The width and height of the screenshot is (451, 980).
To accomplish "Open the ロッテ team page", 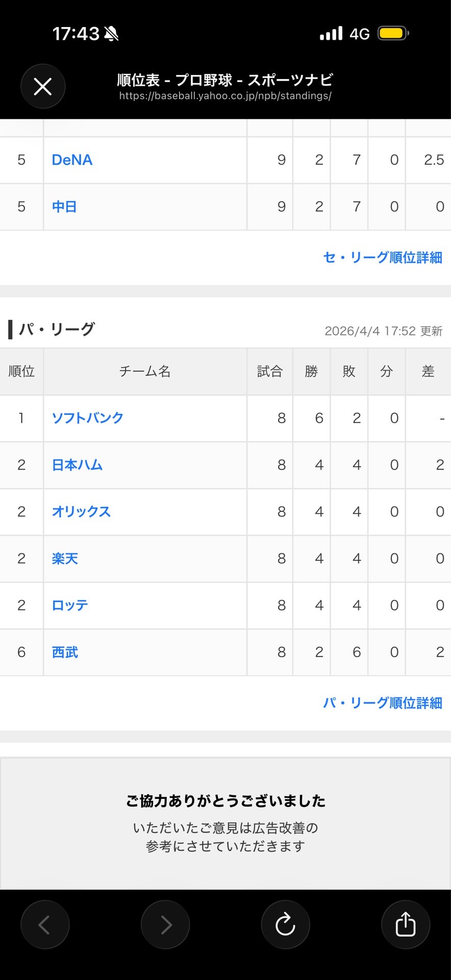I will (70, 605).
